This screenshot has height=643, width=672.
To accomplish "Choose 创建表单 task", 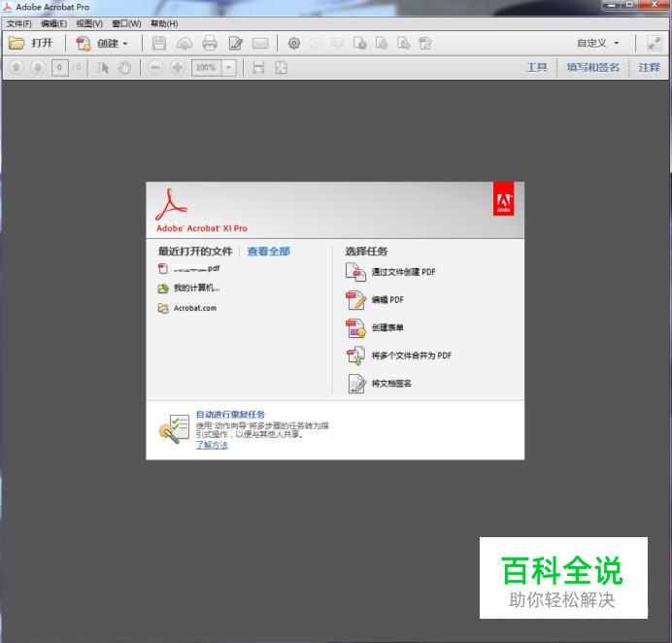I will coord(375,327).
